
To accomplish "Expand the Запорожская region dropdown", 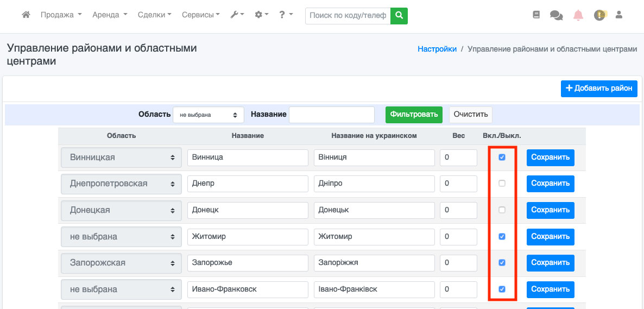I will 121,263.
